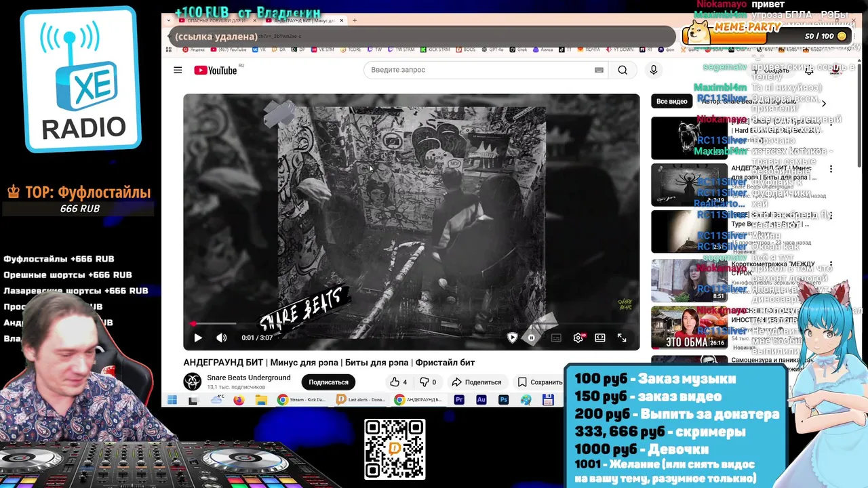Open the Windows Start menu
The width and height of the screenshot is (868, 488).
pos(172,400)
